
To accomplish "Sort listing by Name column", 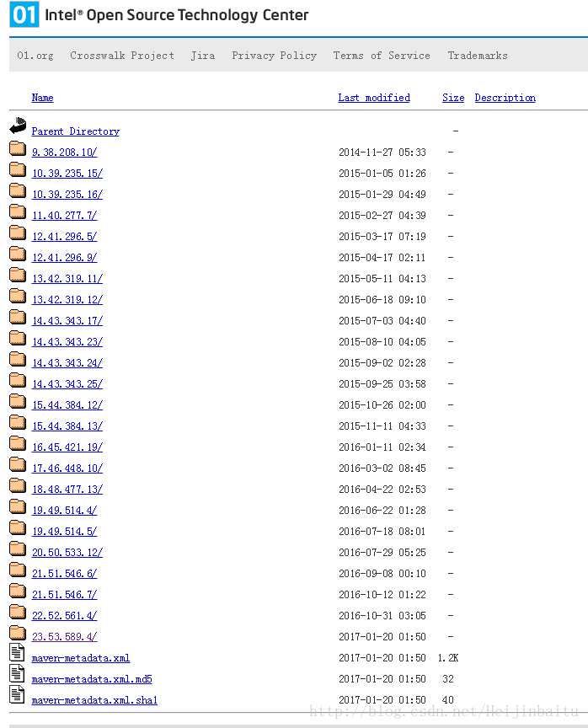I will [43, 98].
